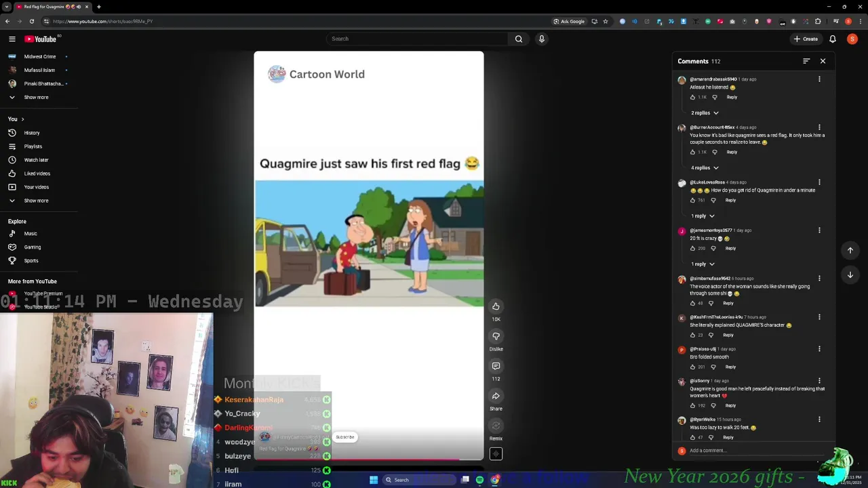The height and width of the screenshot is (488, 868).
Task: Click the browser address bar URL
Action: coord(102,21)
